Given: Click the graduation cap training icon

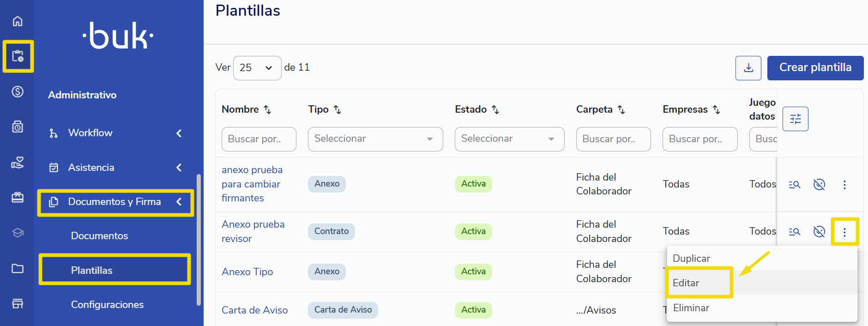Looking at the screenshot, I should pyautogui.click(x=18, y=233).
